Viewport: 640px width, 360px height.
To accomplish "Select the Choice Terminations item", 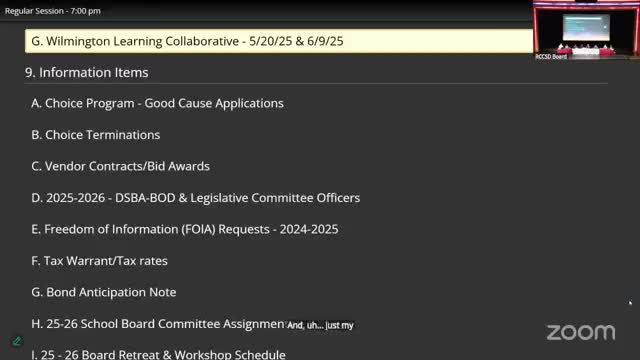I will (x=96, y=135).
